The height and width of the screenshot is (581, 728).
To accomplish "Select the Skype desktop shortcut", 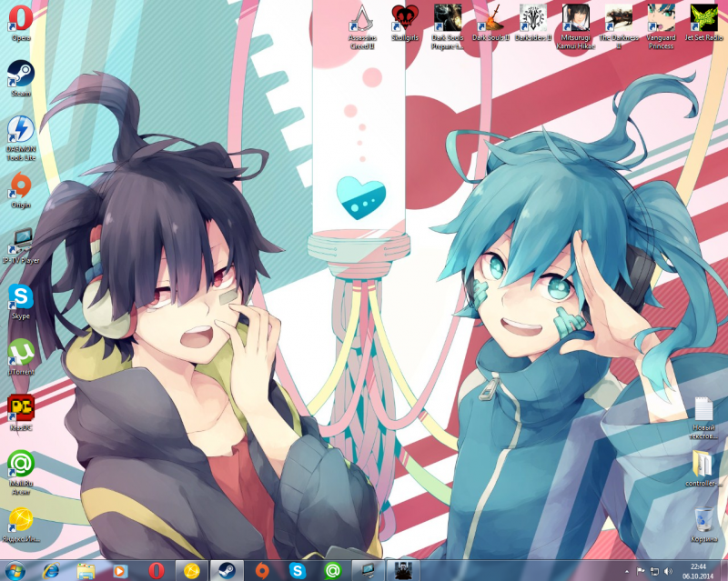I will 20,302.
